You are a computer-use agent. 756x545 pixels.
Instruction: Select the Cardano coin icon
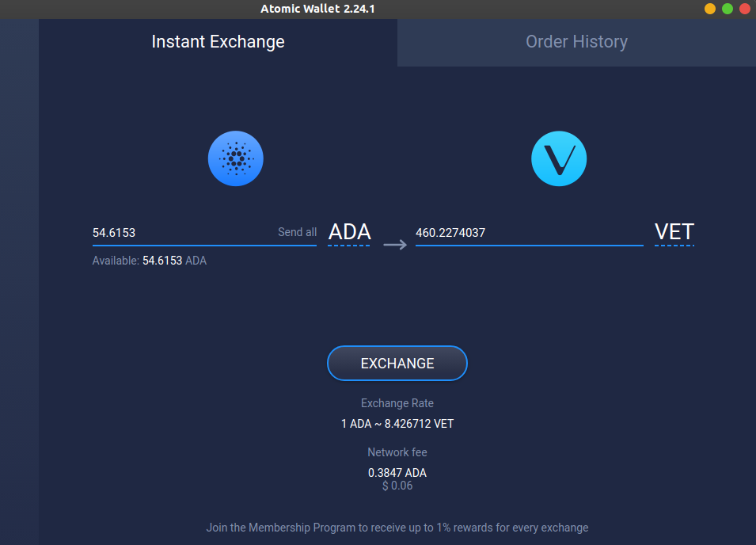235,158
